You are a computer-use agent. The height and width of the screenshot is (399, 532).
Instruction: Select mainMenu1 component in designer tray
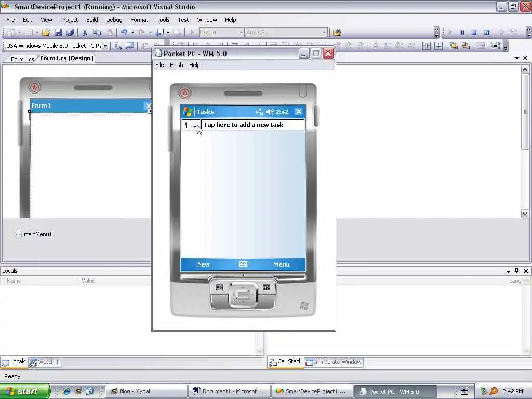coord(34,234)
